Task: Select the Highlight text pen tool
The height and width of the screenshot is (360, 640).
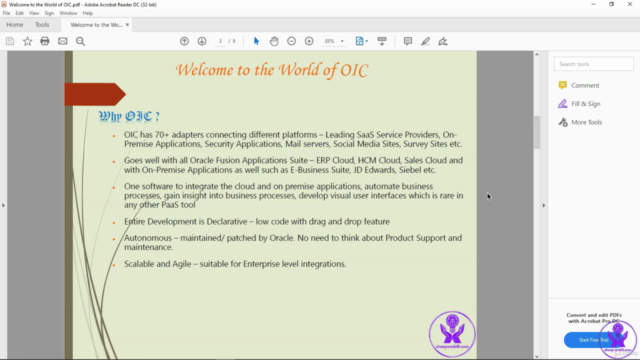Action: pos(425,41)
